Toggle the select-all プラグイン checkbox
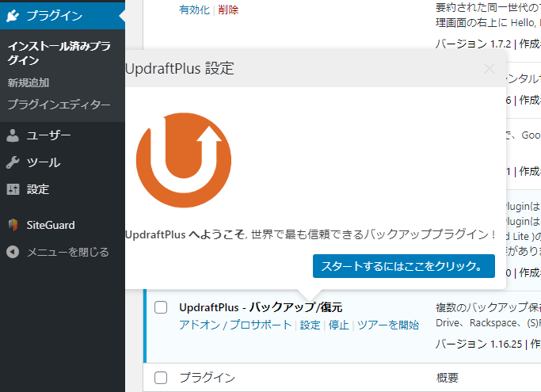 point(161,378)
